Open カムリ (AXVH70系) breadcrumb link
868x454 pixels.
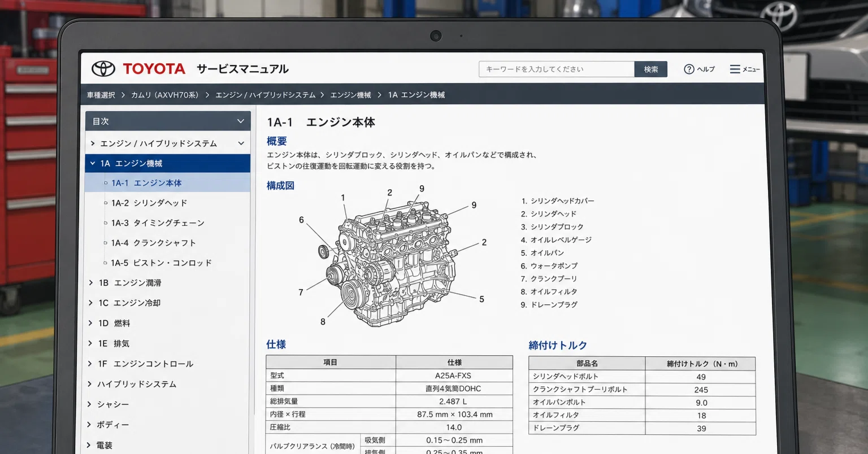[164, 95]
